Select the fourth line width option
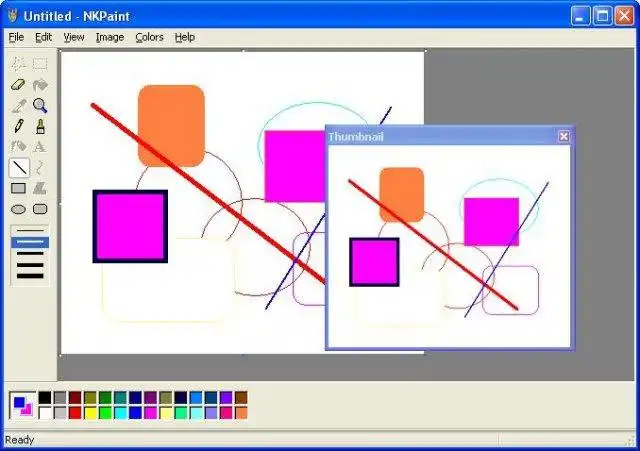640x451 pixels. point(30,265)
